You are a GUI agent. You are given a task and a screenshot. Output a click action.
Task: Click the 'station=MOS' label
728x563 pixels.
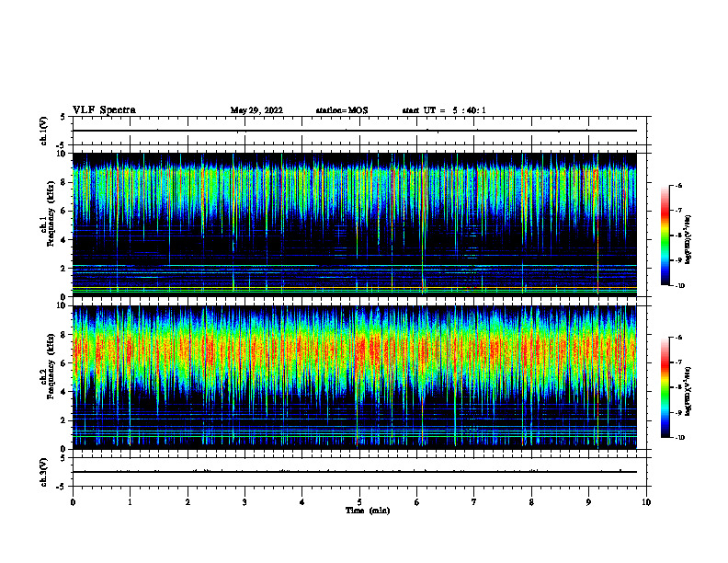coord(342,110)
